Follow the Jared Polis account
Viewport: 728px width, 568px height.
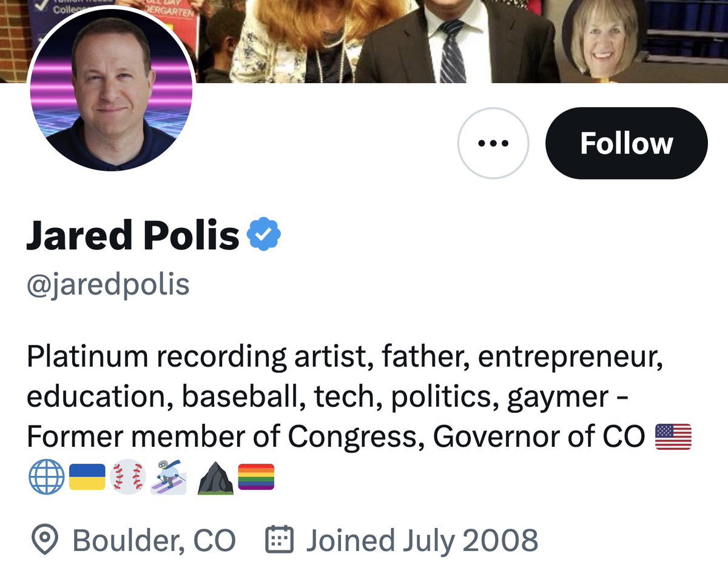click(x=626, y=144)
